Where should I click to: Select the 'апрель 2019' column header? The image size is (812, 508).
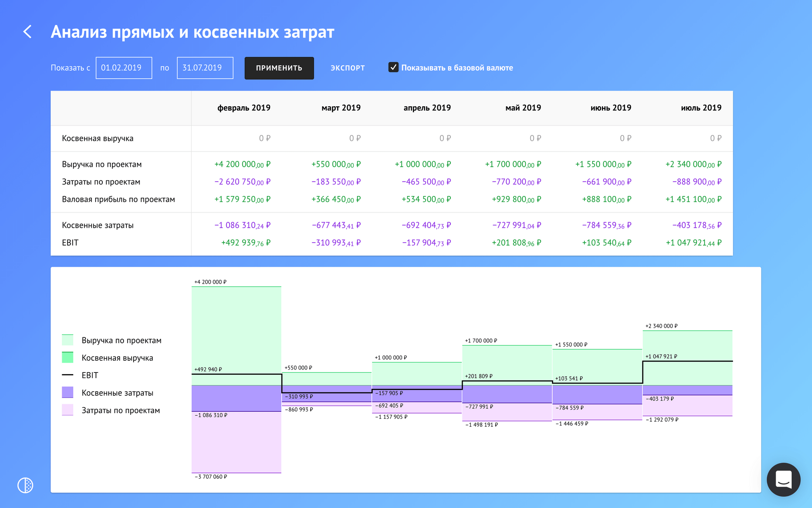427,108
